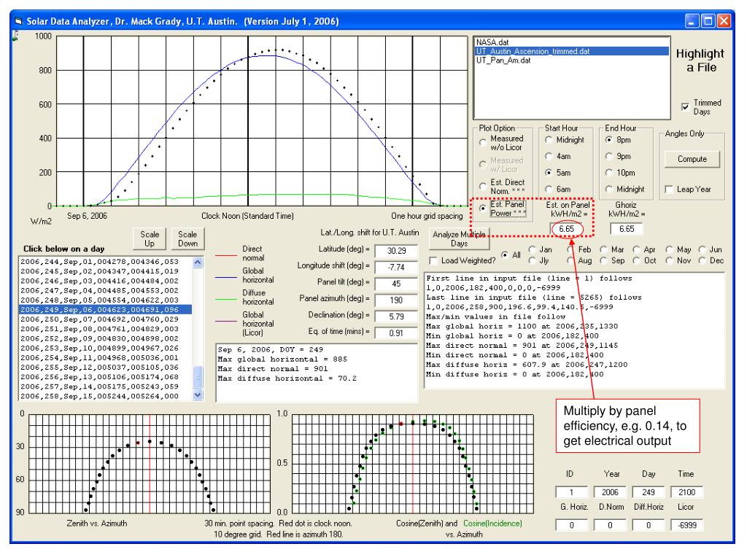Select the Sep month radio button

(603, 260)
